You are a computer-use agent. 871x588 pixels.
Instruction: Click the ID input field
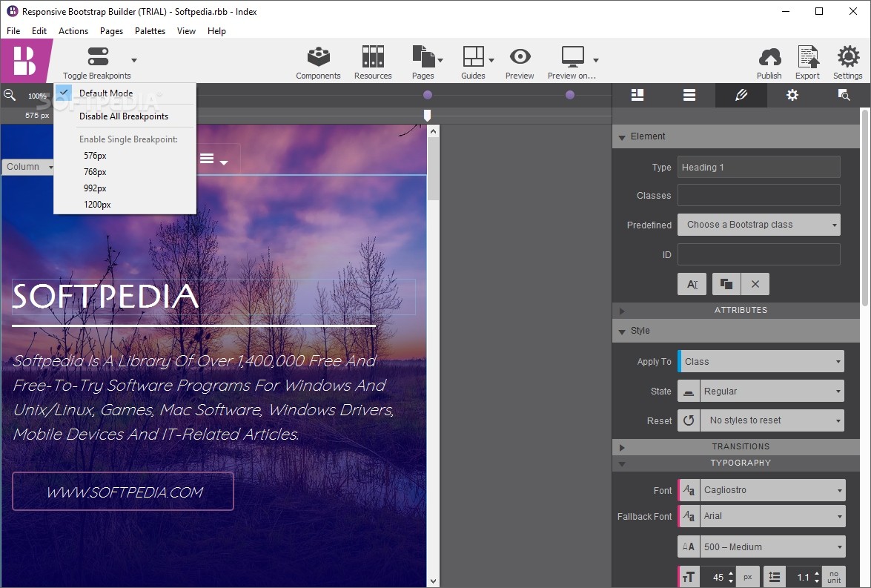click(759, 254)
